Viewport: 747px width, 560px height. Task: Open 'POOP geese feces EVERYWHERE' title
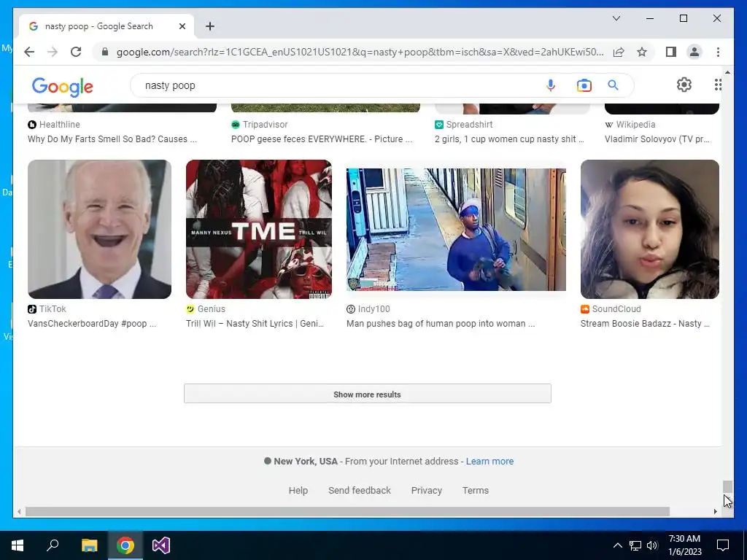(x=322, y=139)
